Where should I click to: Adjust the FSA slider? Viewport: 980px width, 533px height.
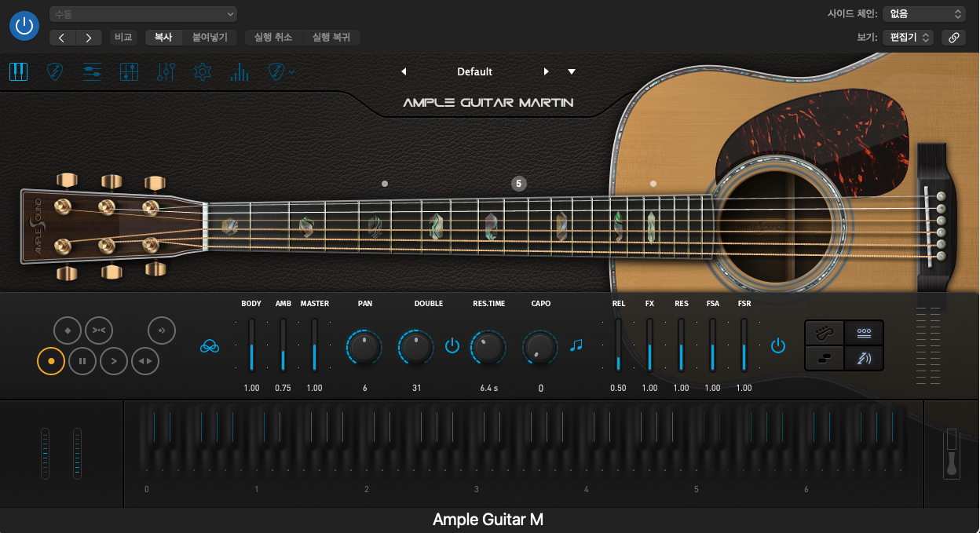coord(712,345)
